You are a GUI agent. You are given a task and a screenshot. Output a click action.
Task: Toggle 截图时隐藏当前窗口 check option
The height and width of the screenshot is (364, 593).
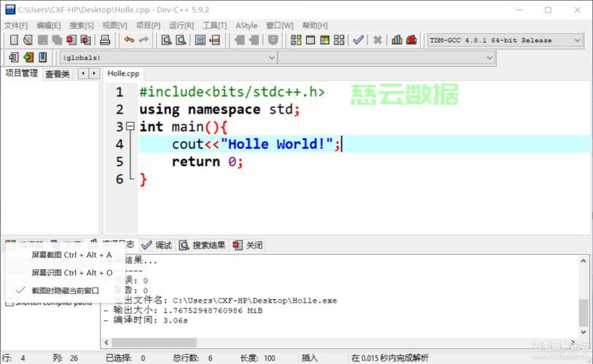(65, 290)
